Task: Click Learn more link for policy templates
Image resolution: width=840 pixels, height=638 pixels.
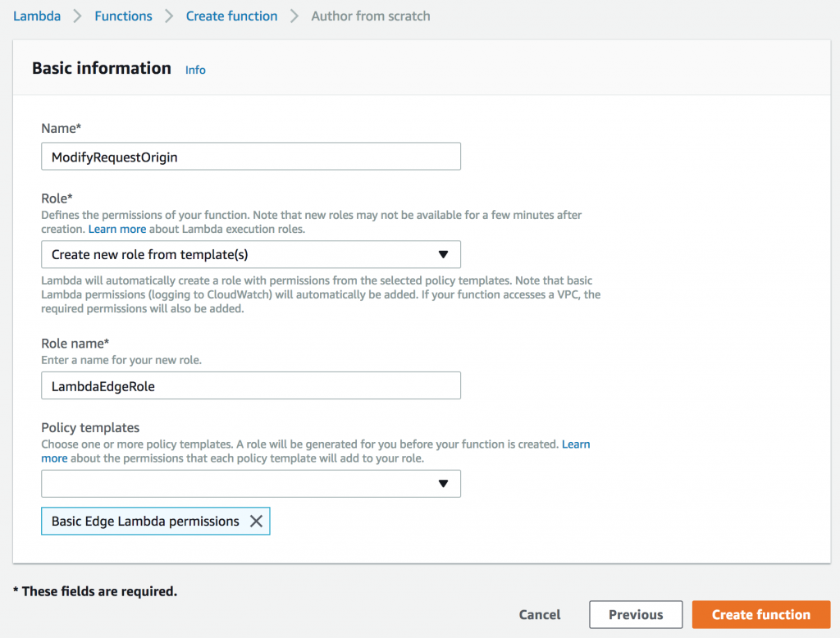Action: click(x=575, y=444)
